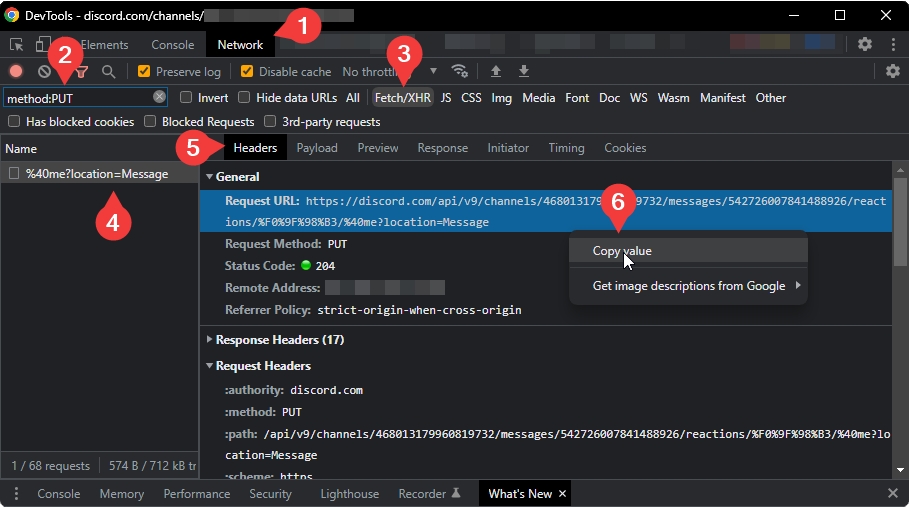Screen dimensions: 909x507
Task: Open DevTools settings gear in the top bar
Action: click(865, 44)
